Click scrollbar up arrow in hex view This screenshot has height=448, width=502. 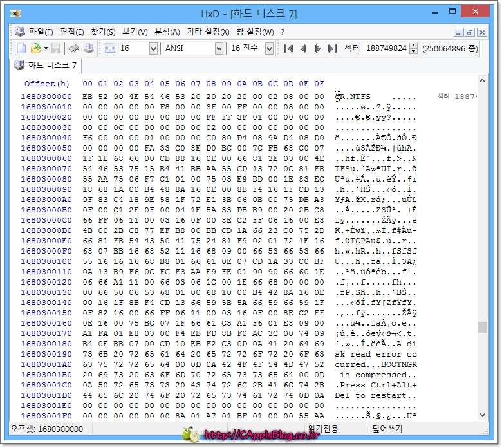coord(482,80)
